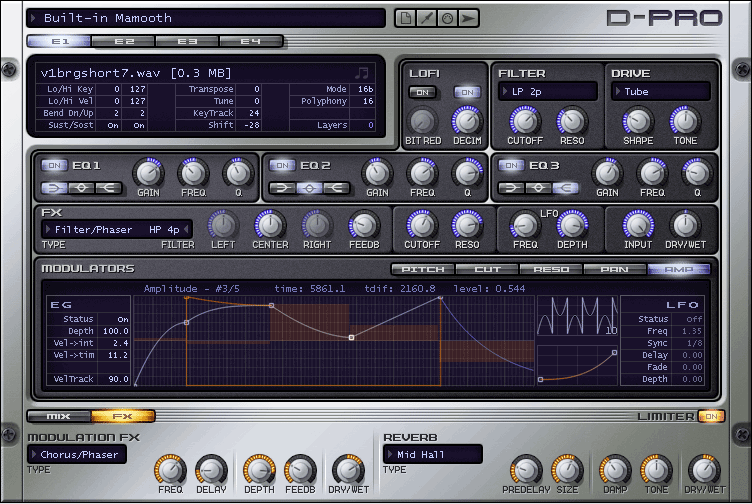This screenshot has height=504, width=752.
Task: Toggle the EQ 1 ON switch
Action: (54, 165)
